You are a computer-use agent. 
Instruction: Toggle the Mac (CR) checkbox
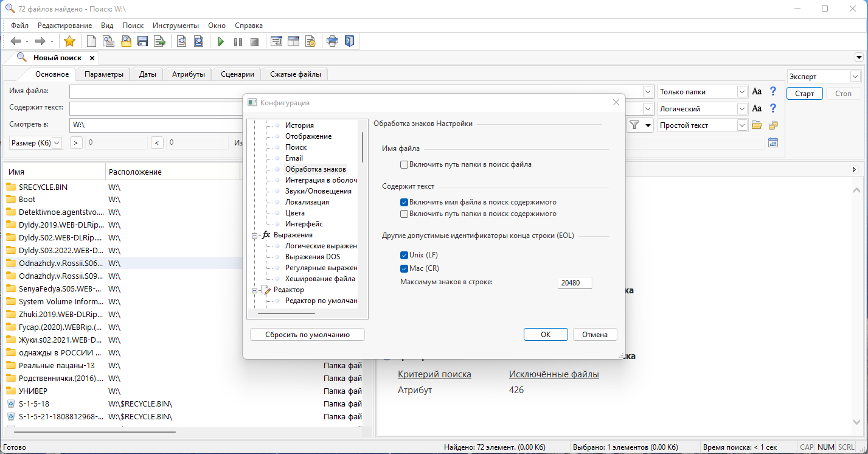point(404,268)
